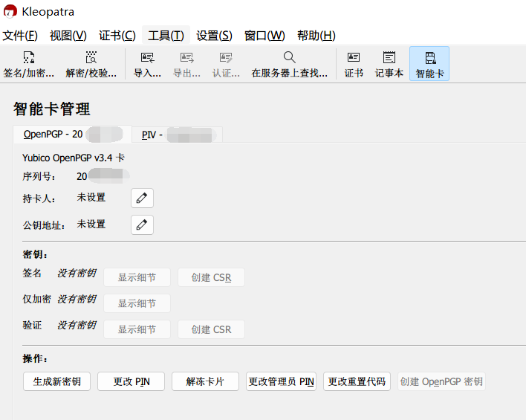Click the 未设置 value beside 持卡人

pos(91,198)
